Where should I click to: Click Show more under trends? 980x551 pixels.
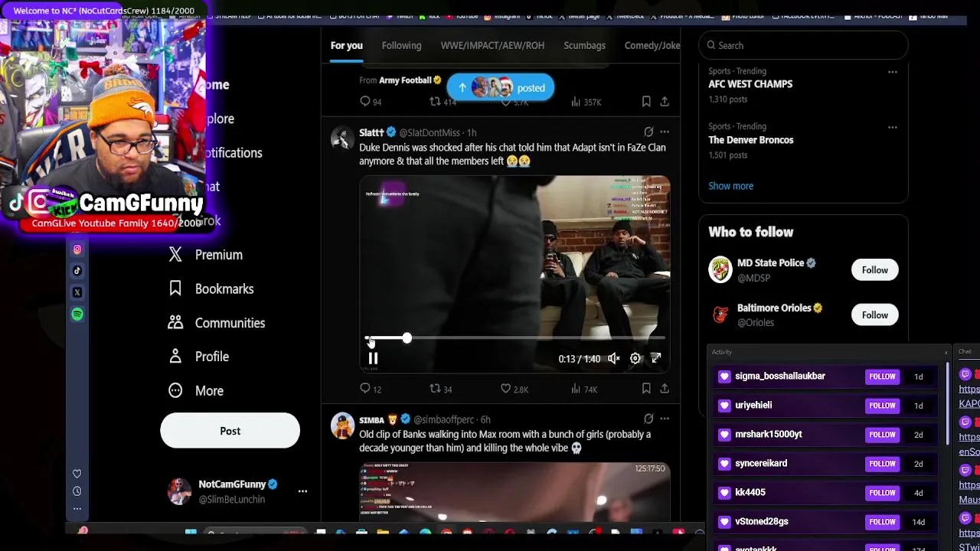(730, 186)
